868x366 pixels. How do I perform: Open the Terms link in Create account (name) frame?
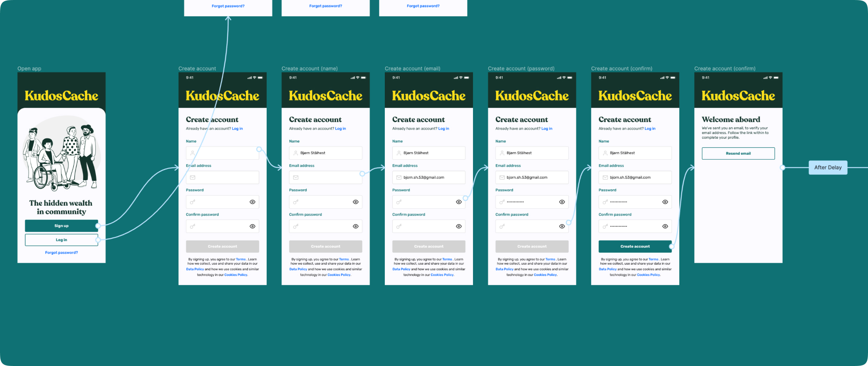point(344,259)
